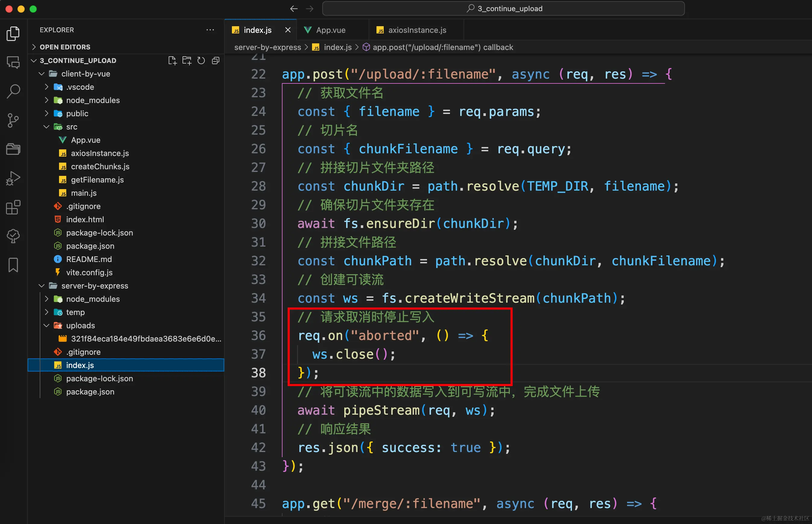The image size is (812, 524).
Task: Click the New File icon in explorer header
Action: tap(172, 61)
